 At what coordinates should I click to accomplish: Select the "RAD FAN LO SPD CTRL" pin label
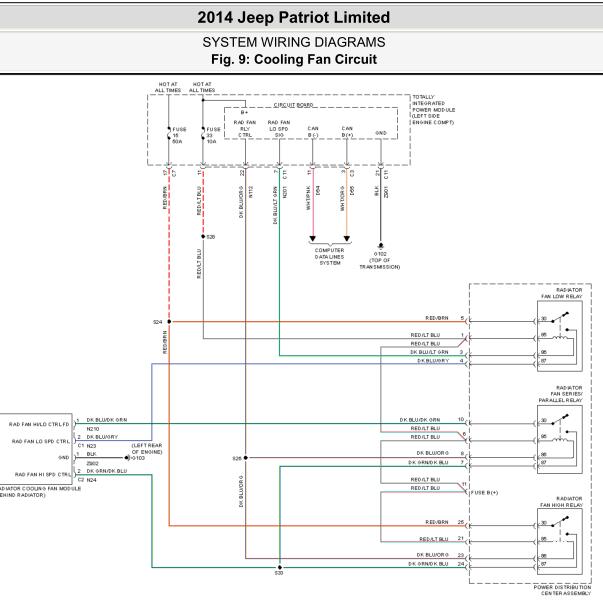41,441
